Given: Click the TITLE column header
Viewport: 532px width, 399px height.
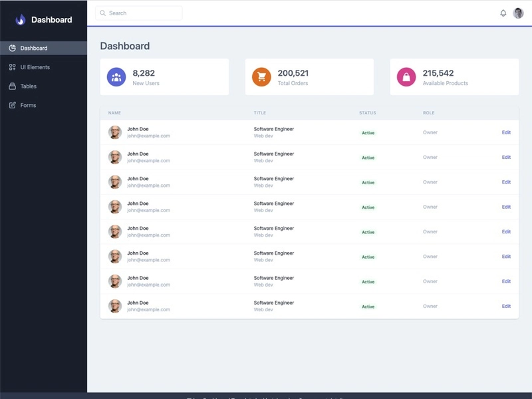Looking at the screenshot, I should [260, 113].
